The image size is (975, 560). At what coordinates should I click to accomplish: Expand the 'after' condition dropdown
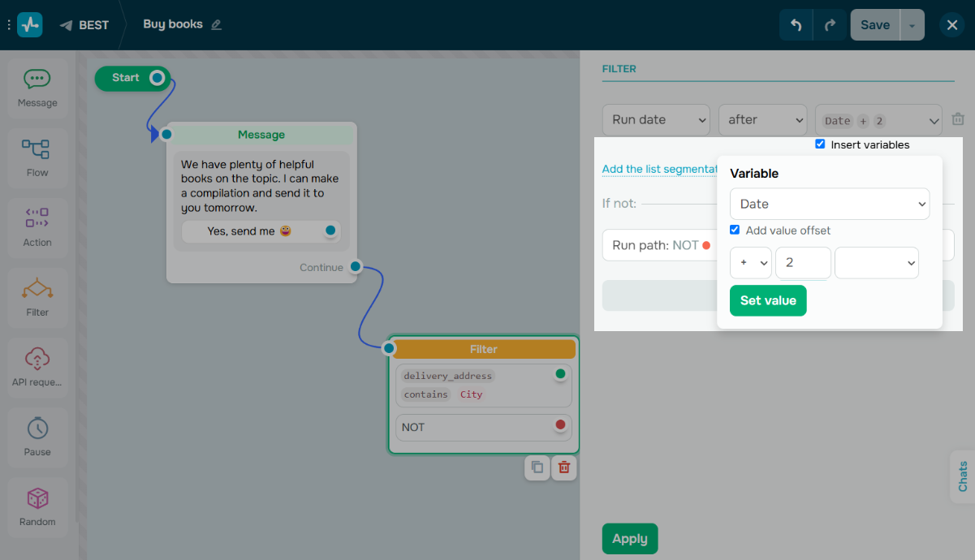[762, 120]
